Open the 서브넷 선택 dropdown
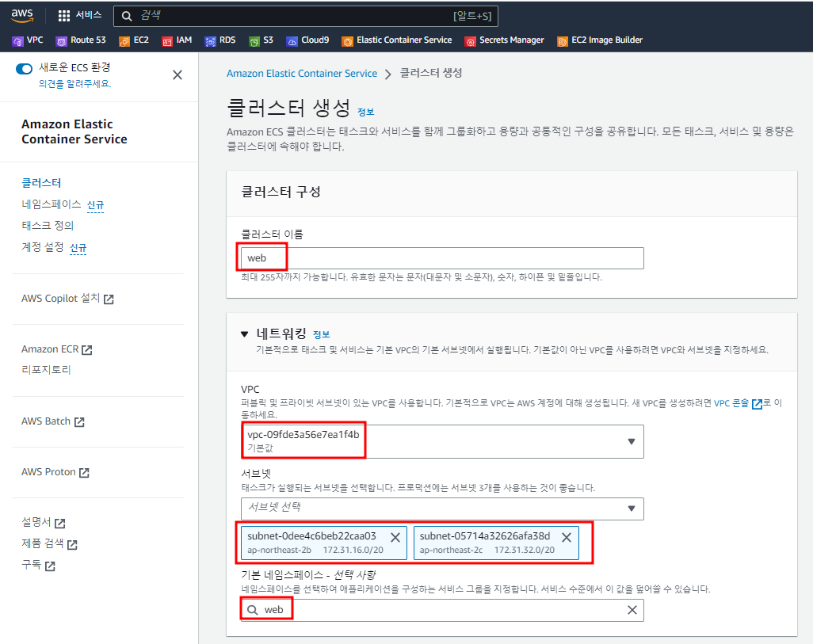Image resolution: width=813 pixels, height=644 pixels. [442, 509]
